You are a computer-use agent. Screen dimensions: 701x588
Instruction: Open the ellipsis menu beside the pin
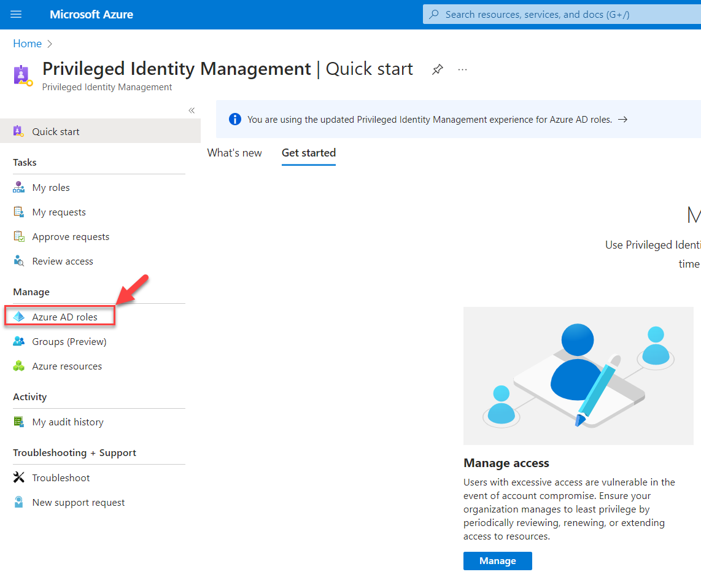pos(462,70)
